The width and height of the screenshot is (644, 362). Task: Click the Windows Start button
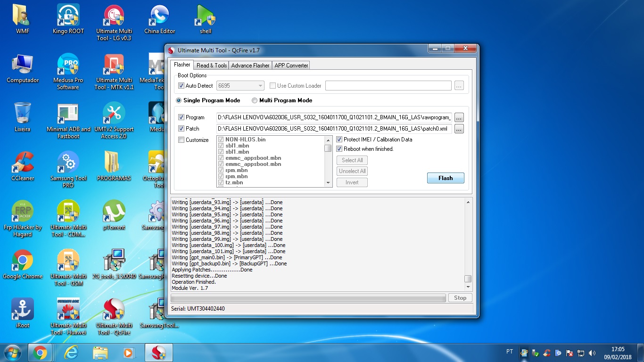13,353
